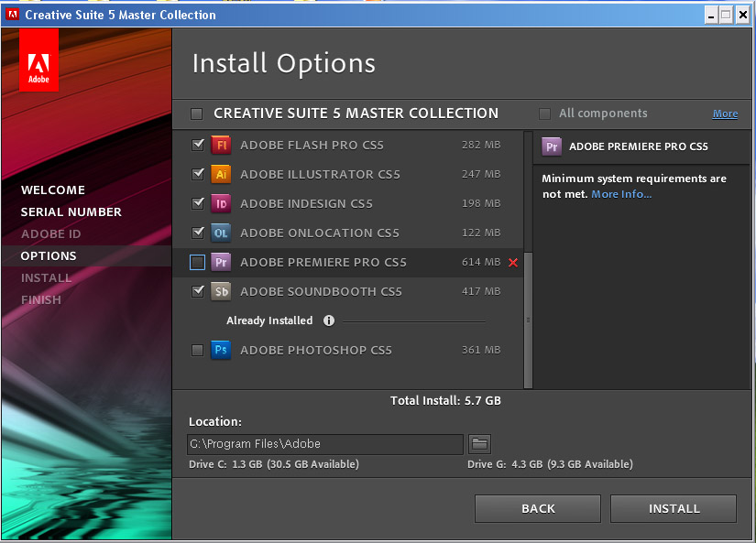Image resolution: width=756 pixels, height=543 pixels.
Task: Check the All components checkbox
Action: (x=544, y=114)
